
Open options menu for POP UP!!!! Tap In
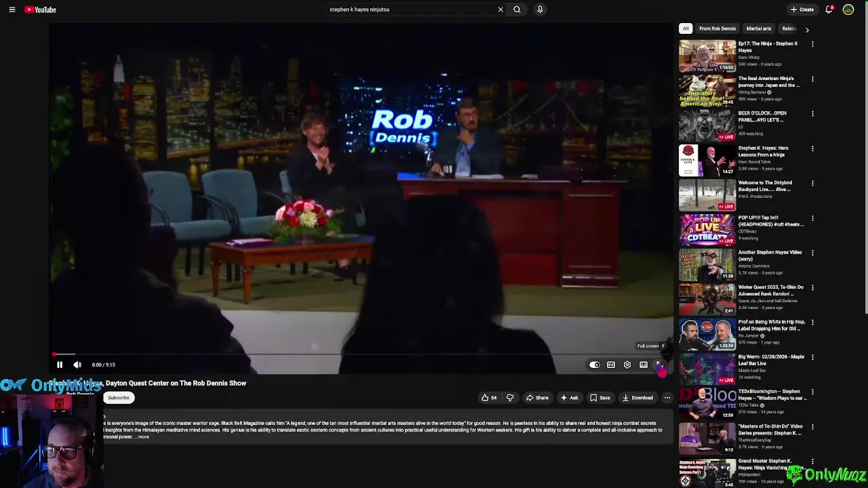click(812, 218)
